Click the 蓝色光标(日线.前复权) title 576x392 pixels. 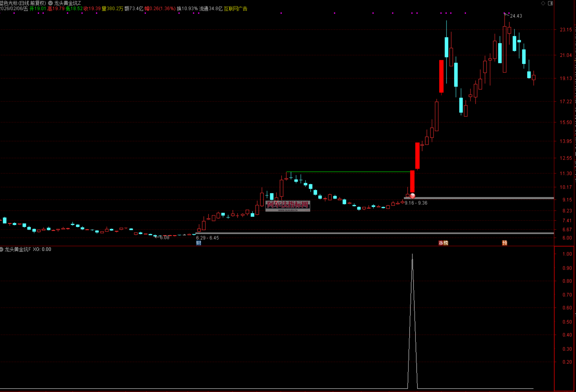click(23, 3)
